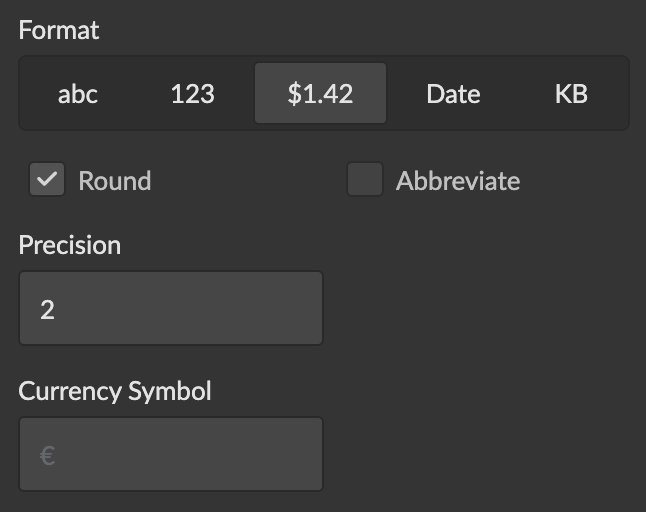Switch format to 123 number

192,94
